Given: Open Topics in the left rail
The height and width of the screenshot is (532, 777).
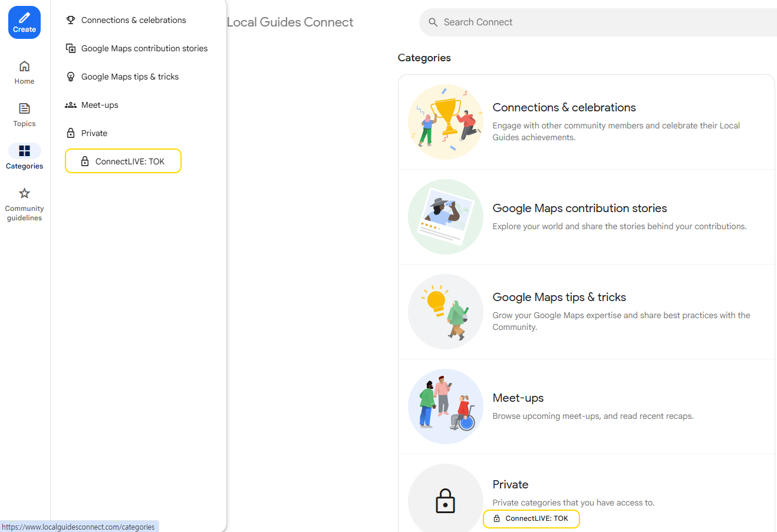Looking at the screenshot, I should click(x=24, y=115).
